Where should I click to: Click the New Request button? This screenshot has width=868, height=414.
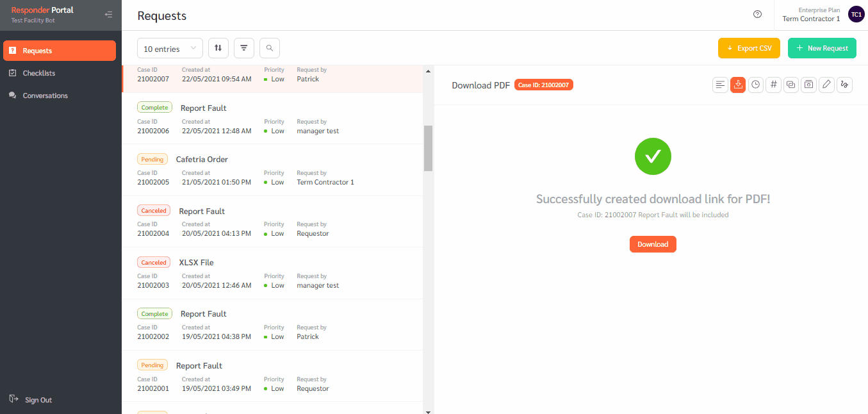point(822,48)
